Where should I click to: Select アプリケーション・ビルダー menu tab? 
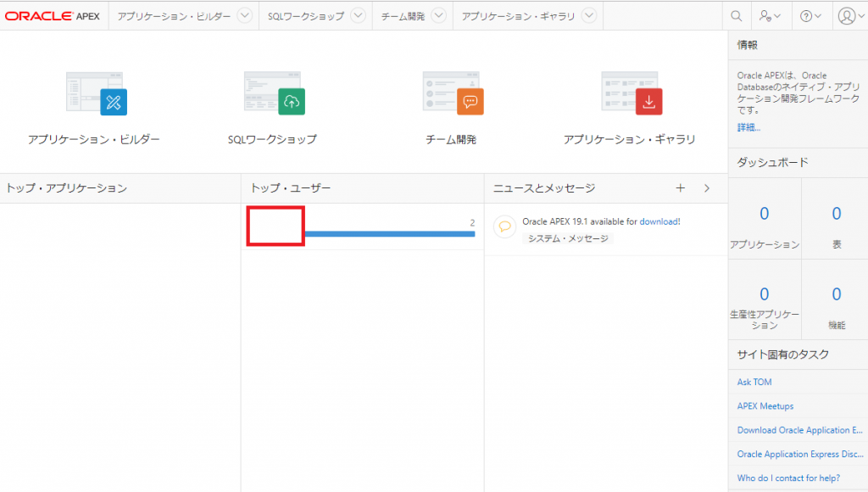(x=174, y=16)
